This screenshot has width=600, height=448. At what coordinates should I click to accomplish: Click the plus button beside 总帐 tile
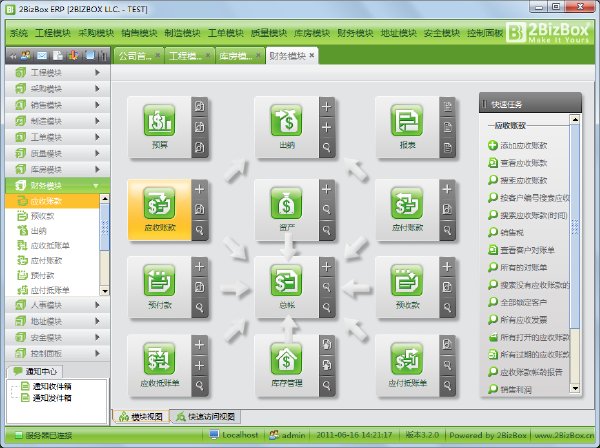(326, 267)
